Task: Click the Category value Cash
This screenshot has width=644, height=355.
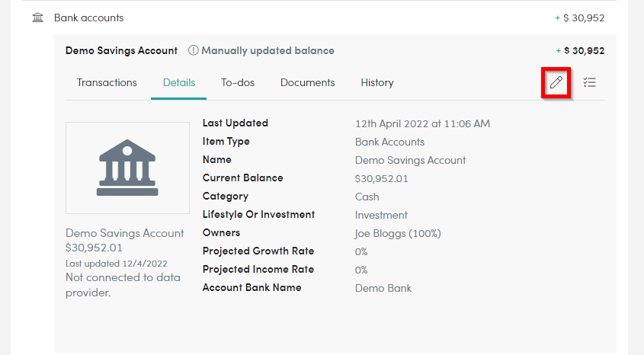Action: pos(367,197)
